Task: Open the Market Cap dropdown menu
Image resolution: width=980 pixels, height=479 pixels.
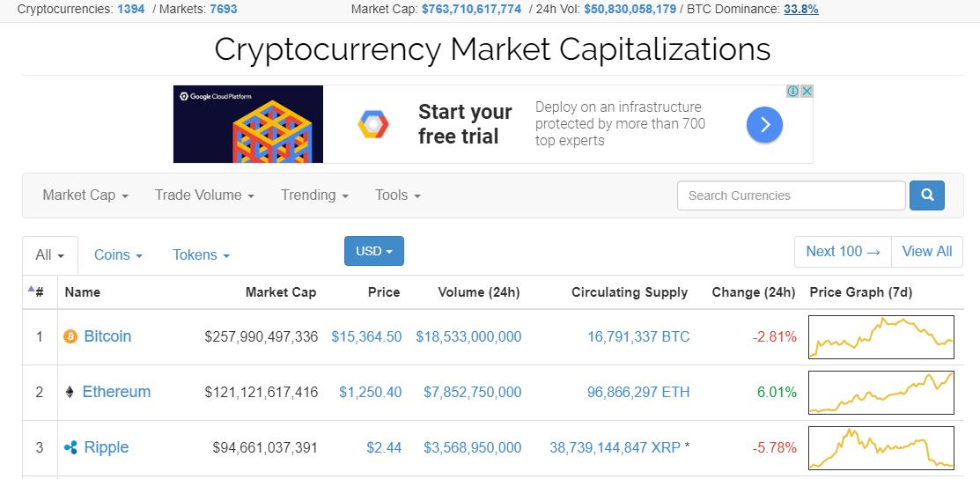Action: tap(85, 195)
